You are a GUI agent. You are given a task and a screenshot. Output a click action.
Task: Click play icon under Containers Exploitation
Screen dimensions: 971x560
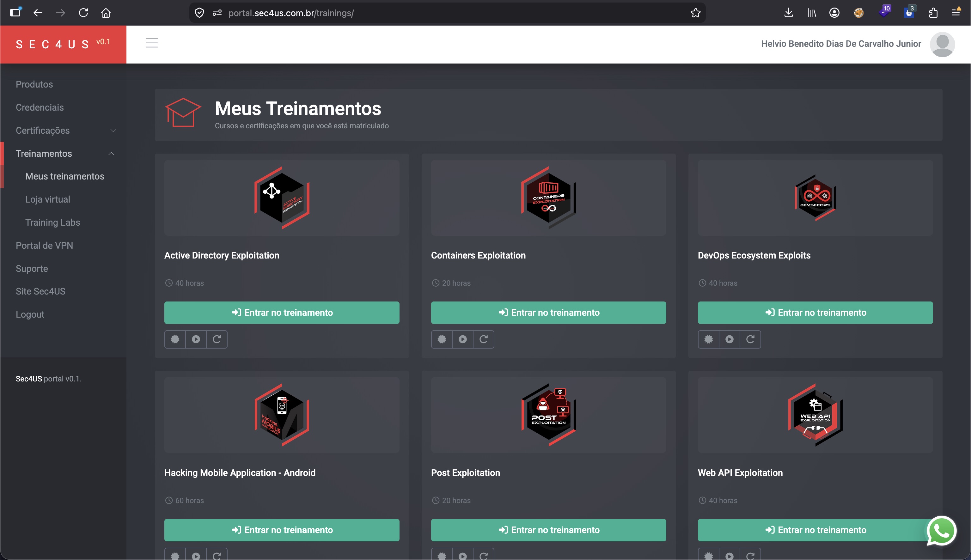[463, 339]
